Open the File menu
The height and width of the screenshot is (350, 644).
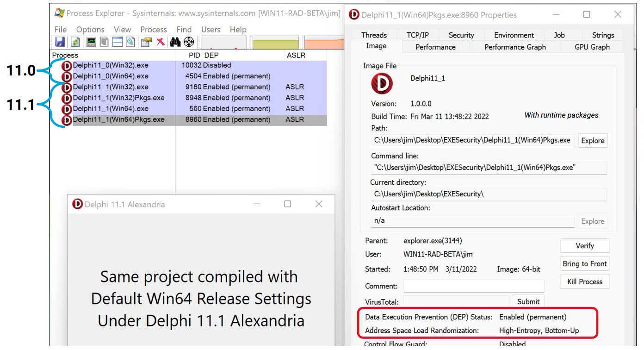coord(61,30)
